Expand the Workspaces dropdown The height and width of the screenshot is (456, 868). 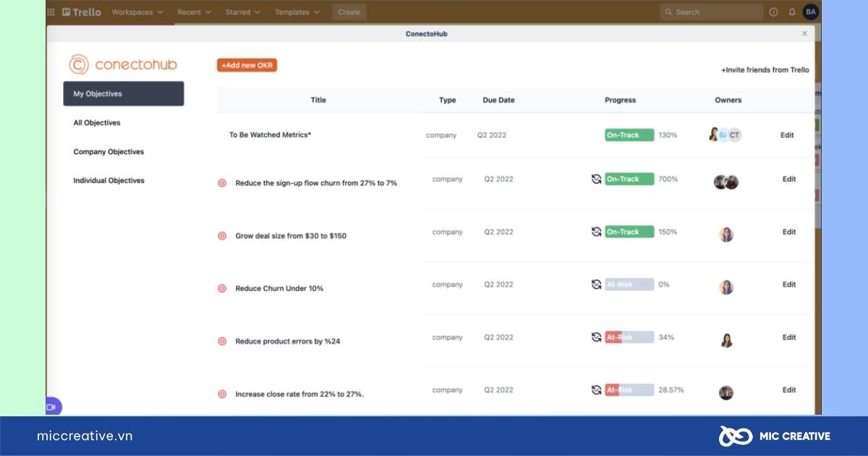137,12
